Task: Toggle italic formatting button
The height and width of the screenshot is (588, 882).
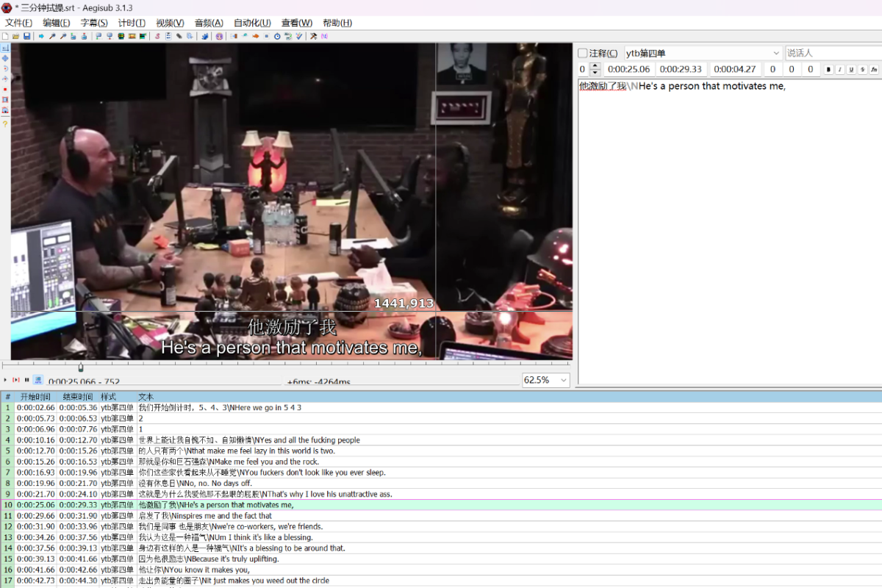Action: click(x=840, y=70)
